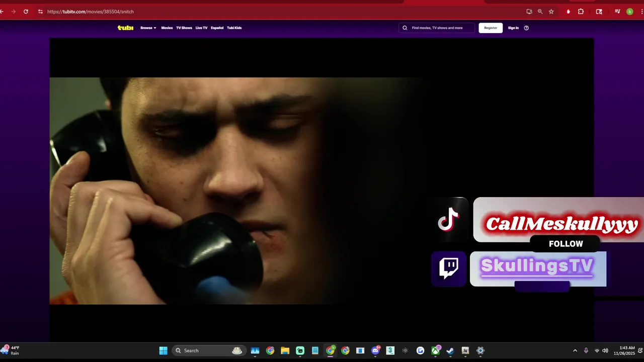
Task: Open File Explorer from taskbar
Action: (x=285, y=350)
